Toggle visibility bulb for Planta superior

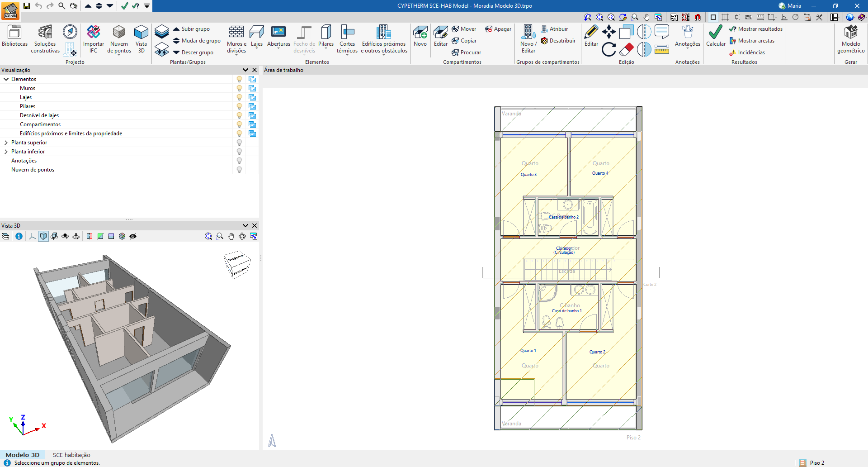239,143
